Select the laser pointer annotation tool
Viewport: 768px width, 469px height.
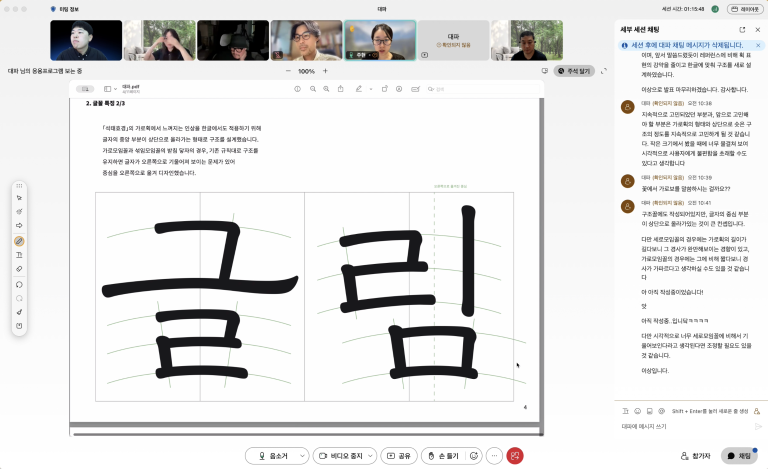point(19,211)
